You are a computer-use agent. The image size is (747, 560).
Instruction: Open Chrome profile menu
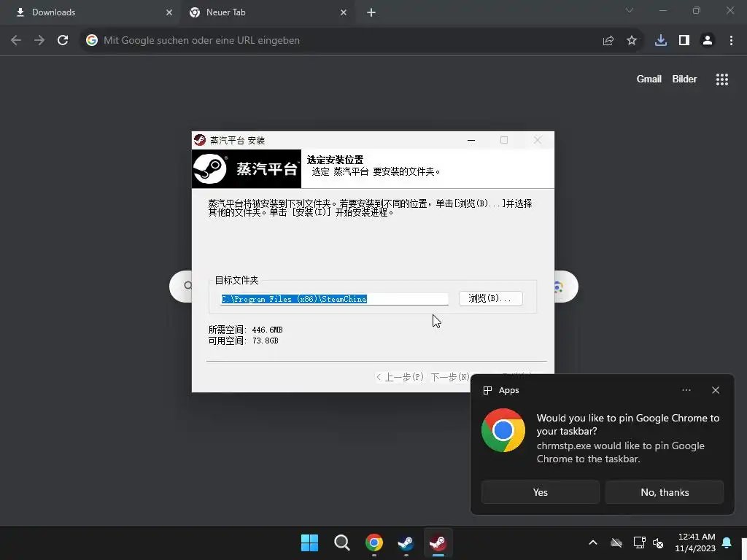[x=708, y=41]
